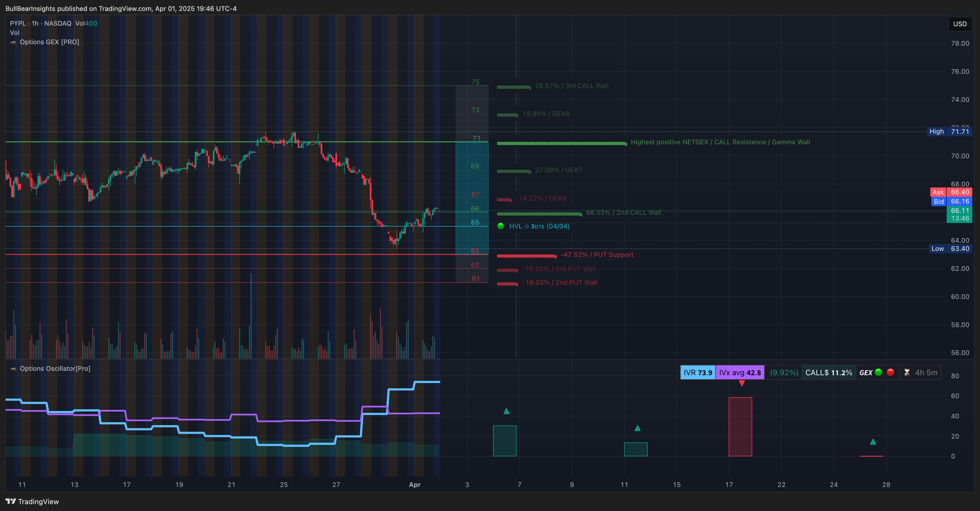Image resolution: width=980 pixels, height=511 pixels.
Task: Click date 25 on the time axis
Action: (284, 484)
